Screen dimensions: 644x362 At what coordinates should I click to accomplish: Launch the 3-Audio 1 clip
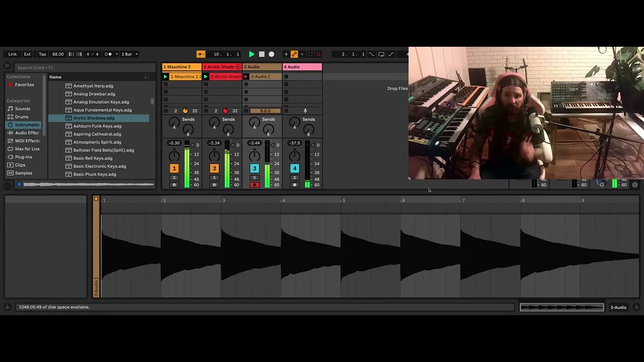[246, 76]
